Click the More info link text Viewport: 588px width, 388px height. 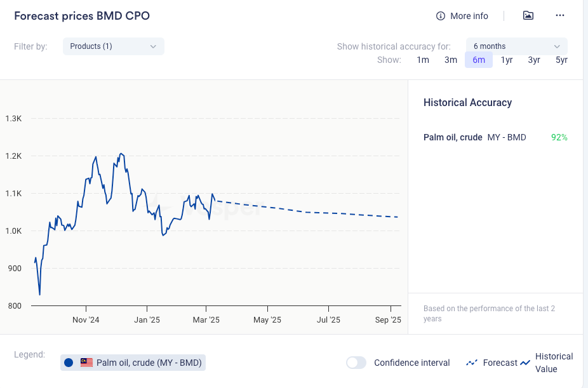[469, 16]
